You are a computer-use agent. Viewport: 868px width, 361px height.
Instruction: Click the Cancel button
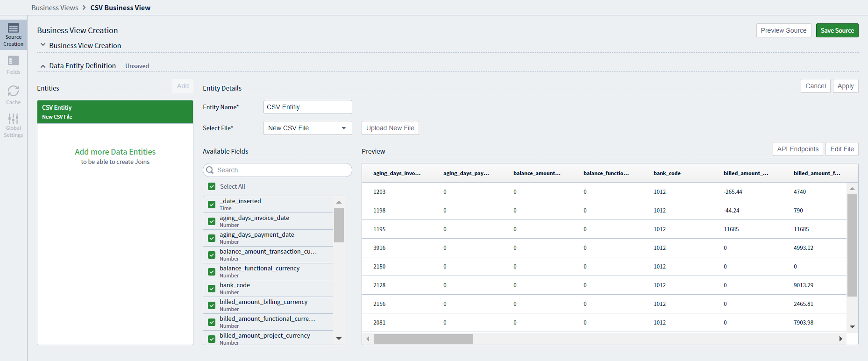[816, 86]
